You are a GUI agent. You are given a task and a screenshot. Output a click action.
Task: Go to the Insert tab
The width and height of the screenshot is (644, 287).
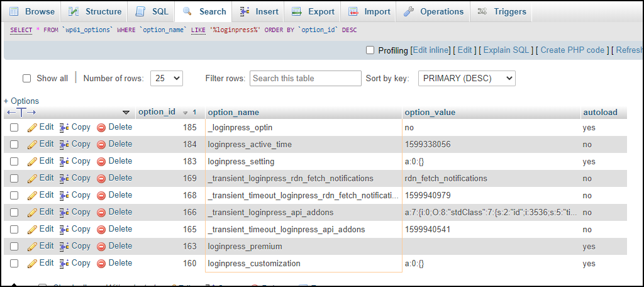click(258, 11)
